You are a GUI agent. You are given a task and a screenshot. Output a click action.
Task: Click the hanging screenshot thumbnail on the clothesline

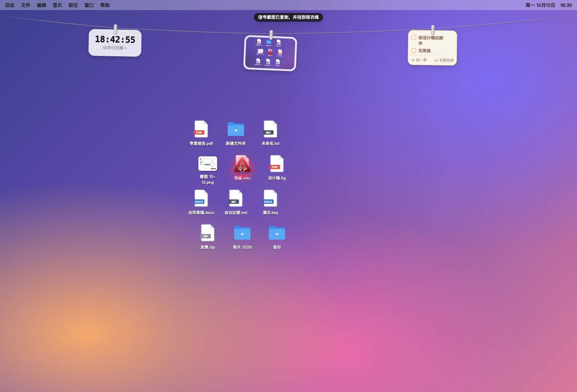pyautogui.click(x=270, y=53)
